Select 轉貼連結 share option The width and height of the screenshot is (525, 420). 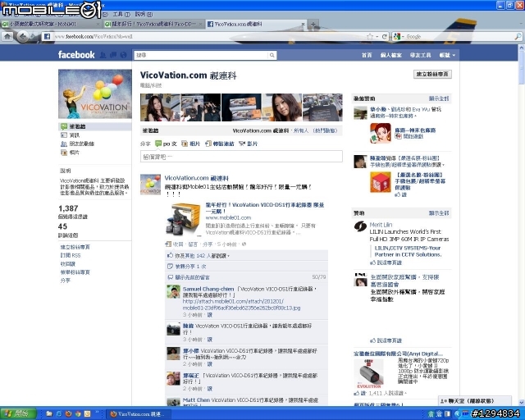click(220, 144)
